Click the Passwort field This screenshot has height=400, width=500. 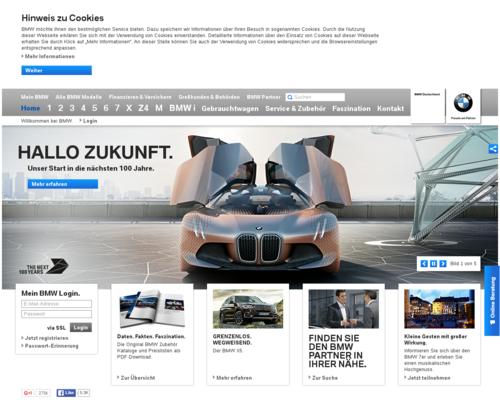tap(57, 314)
